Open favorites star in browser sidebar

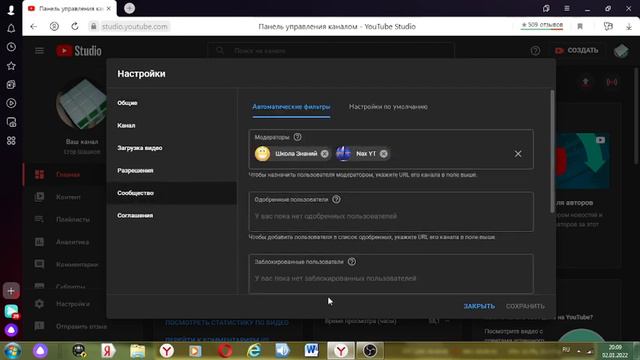point(11,66)
